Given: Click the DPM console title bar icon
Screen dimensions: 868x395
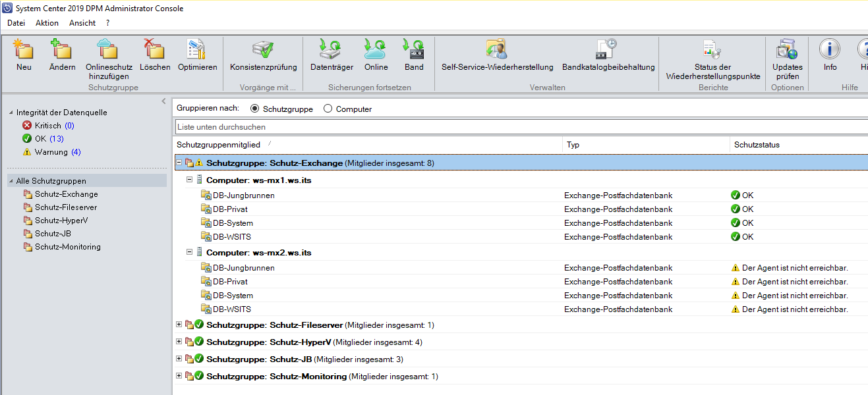Looking at the screenshot, I should coord(7,8).
